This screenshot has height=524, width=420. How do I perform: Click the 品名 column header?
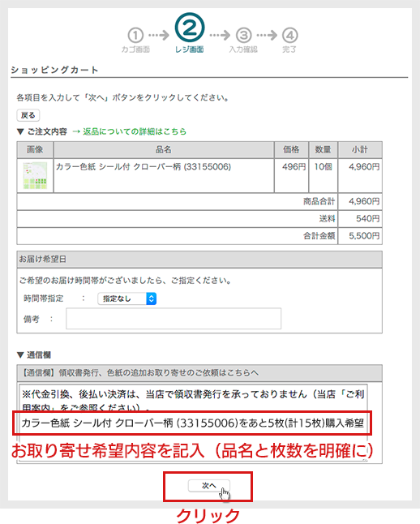[164, 149]
